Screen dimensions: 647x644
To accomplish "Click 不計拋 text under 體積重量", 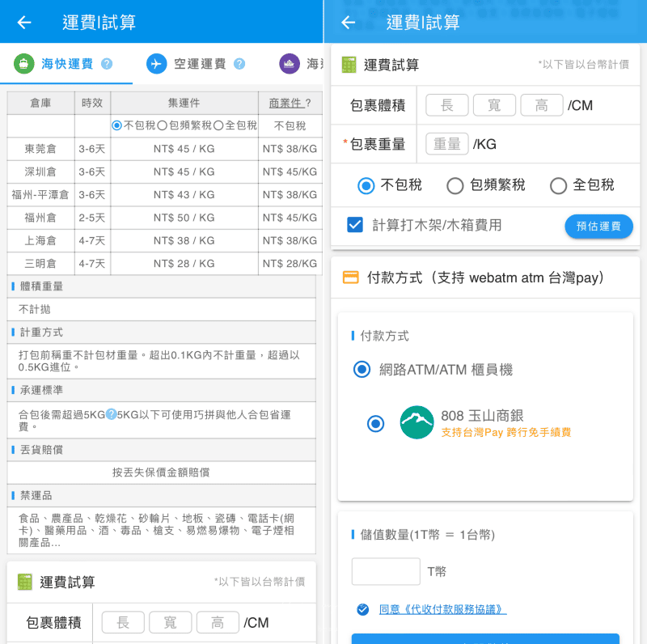I will (x=34, y=309).
